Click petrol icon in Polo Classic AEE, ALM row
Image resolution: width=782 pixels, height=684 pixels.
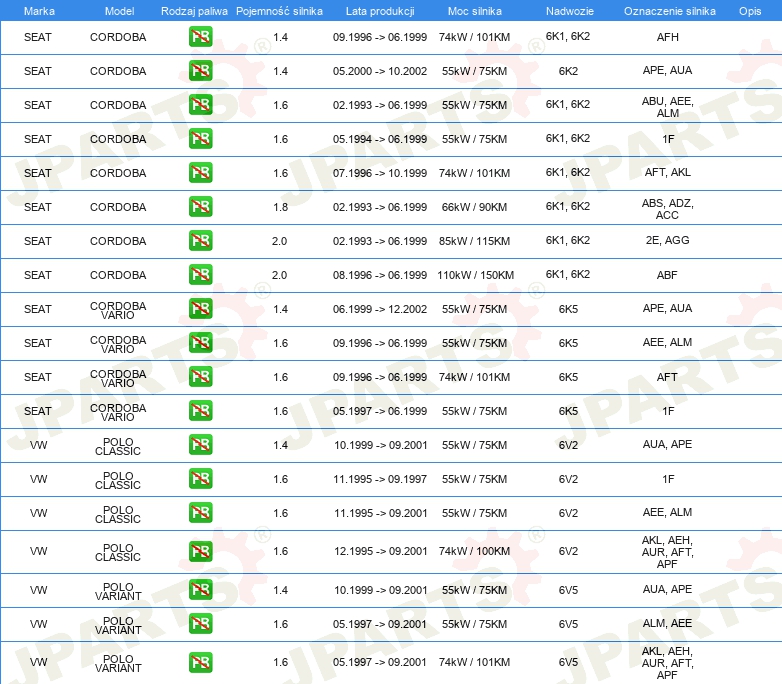[x=200, y=512]
